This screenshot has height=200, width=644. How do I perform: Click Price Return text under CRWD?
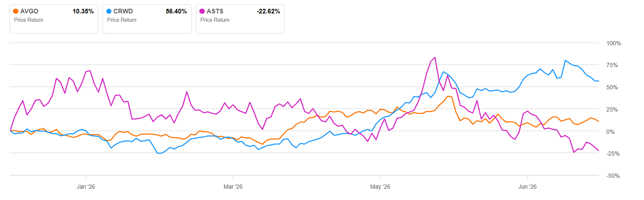[x=122, y=20]
